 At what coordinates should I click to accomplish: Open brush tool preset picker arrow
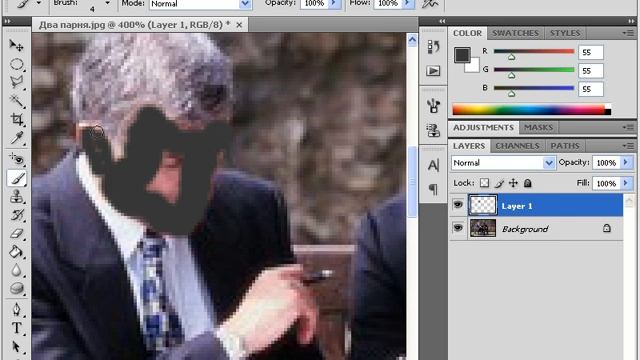click(39, 3)
